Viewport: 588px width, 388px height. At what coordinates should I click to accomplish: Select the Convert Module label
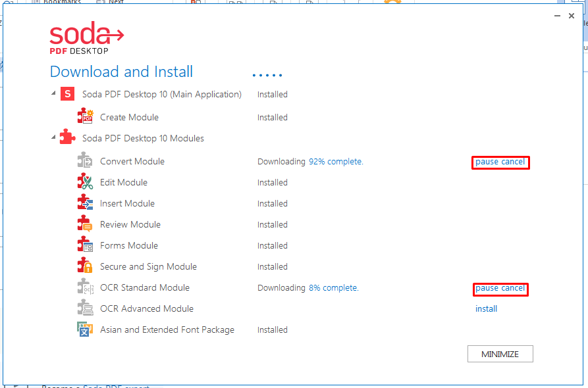[132, 161]
